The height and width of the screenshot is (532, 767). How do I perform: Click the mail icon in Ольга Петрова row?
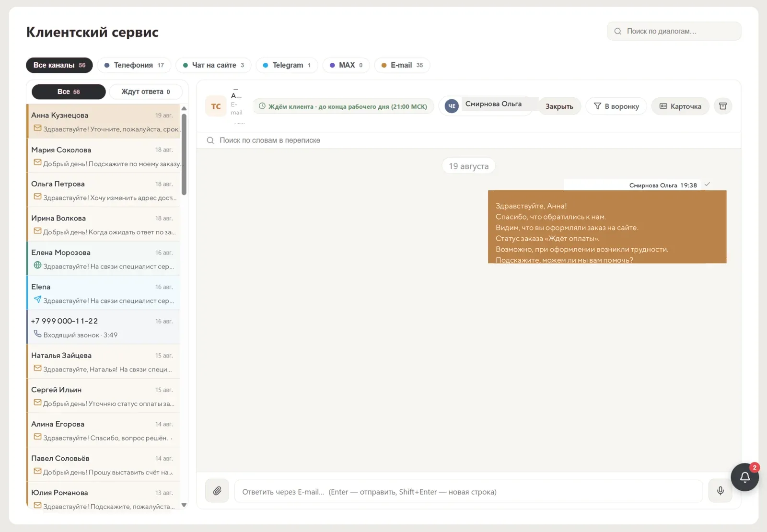[x=37, y=197]
